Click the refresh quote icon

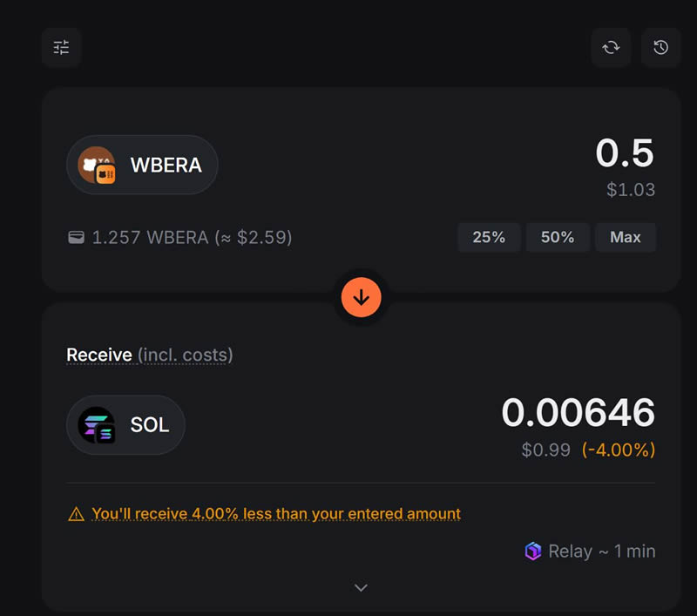[611, 48]
